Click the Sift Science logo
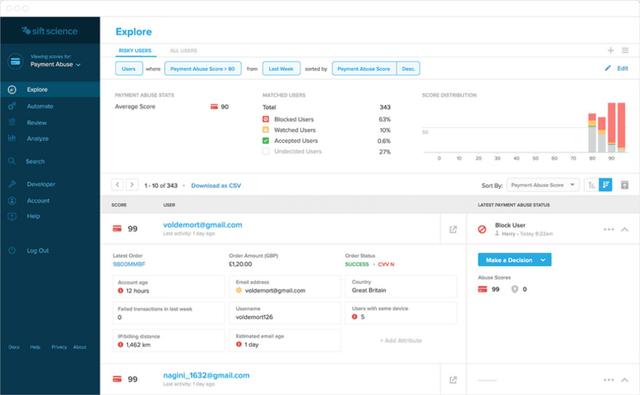 click(49, 31)
